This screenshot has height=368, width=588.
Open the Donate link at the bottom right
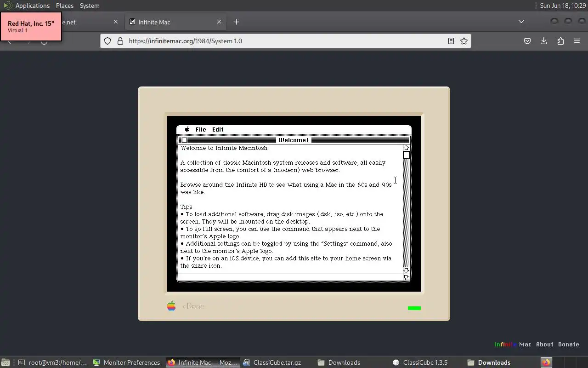point(569,344)
